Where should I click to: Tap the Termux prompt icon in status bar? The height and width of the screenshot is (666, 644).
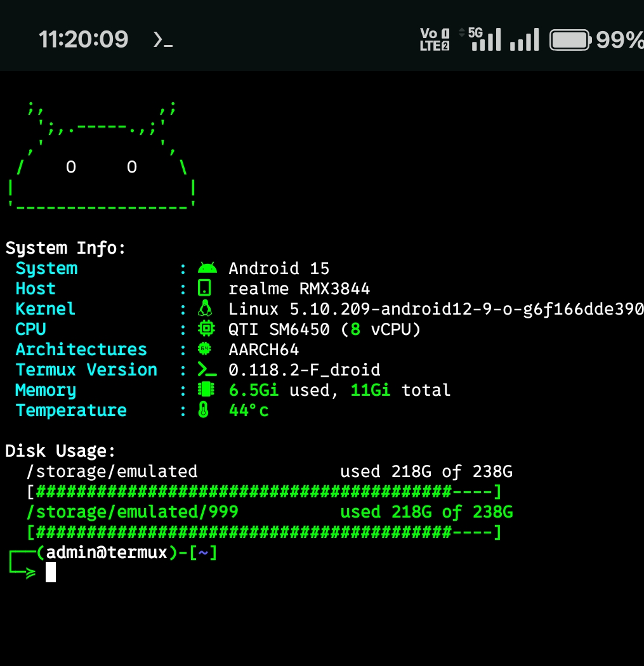(x=162, y=40)
